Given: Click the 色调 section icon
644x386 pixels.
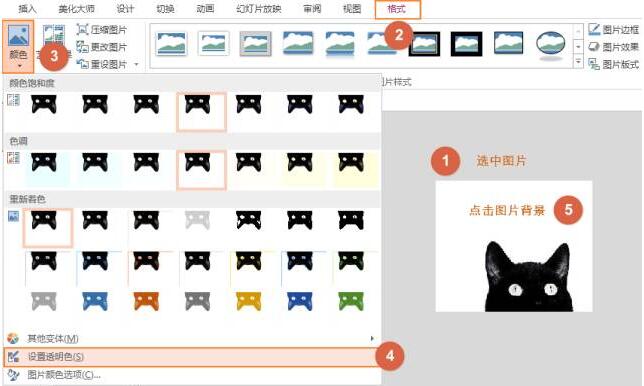Looking at the screenshot, I should pyautogui.click(x=13, y=158).
